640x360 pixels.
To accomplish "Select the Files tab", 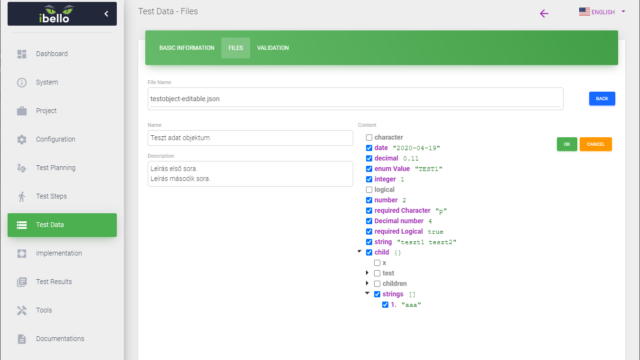I will pyautogui.click(x=236, y=48).
